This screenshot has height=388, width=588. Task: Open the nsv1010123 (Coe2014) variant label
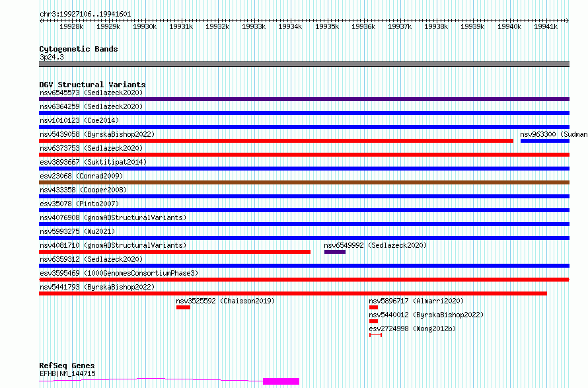pos(79,120)
